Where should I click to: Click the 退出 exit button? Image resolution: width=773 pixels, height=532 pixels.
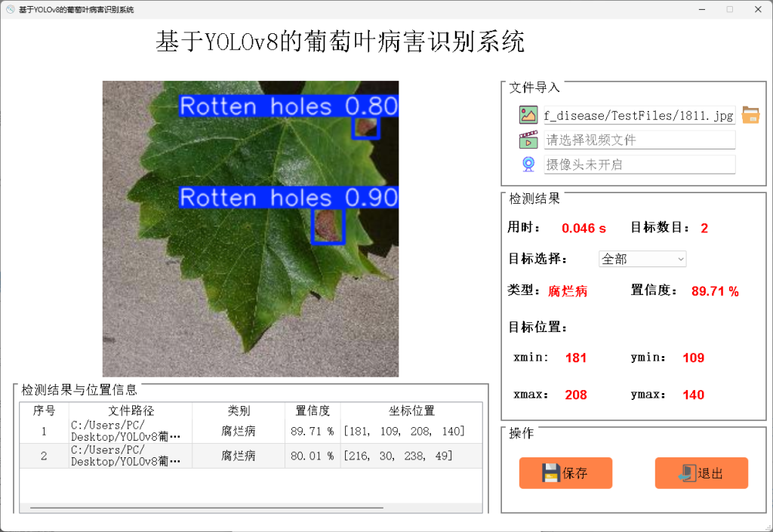[701, 473]
